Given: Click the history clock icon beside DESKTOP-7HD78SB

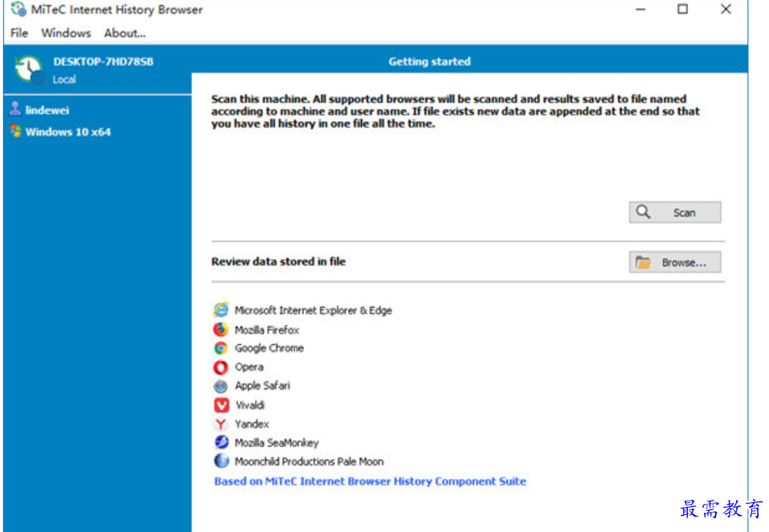Looking at the screenshot, I should (29, 69).
